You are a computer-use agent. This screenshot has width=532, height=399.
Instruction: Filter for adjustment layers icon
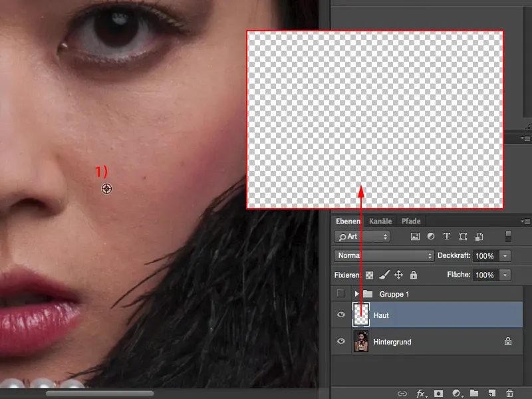coord(431,236)
